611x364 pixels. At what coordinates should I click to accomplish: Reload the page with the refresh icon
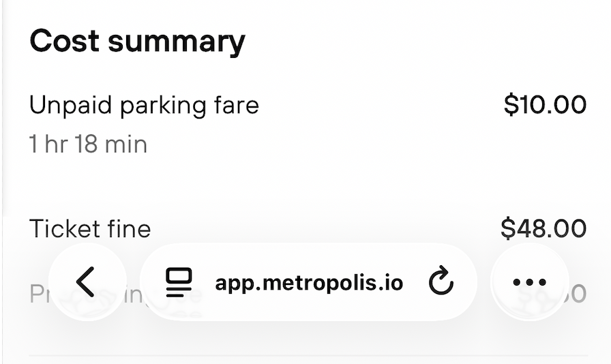pos(441,282)
